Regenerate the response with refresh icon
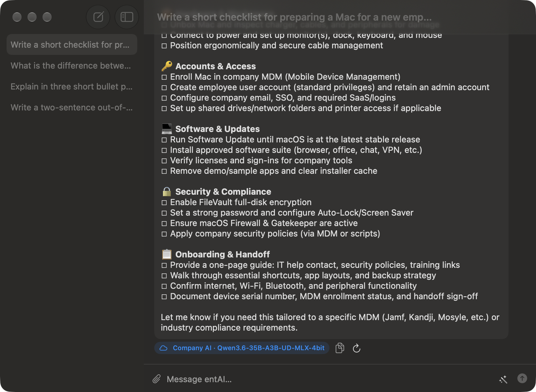Image resolution: width=536 pixels, height=392 pixels. pyautogui.click(x=357, y=348)
